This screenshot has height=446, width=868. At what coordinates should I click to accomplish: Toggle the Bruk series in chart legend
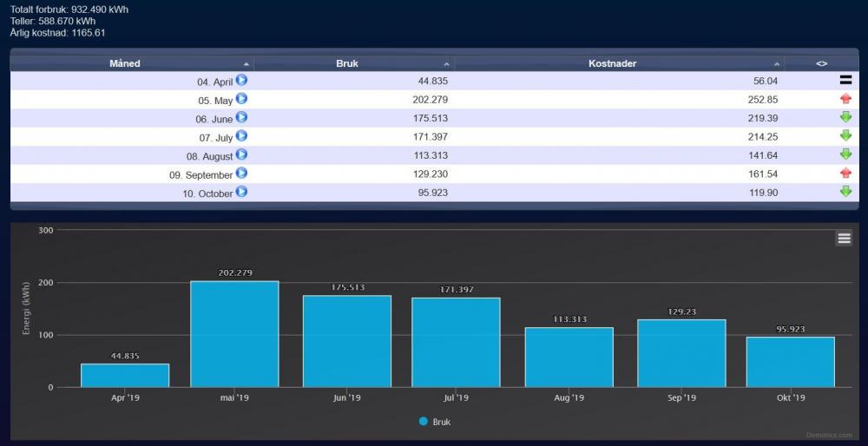435,422
